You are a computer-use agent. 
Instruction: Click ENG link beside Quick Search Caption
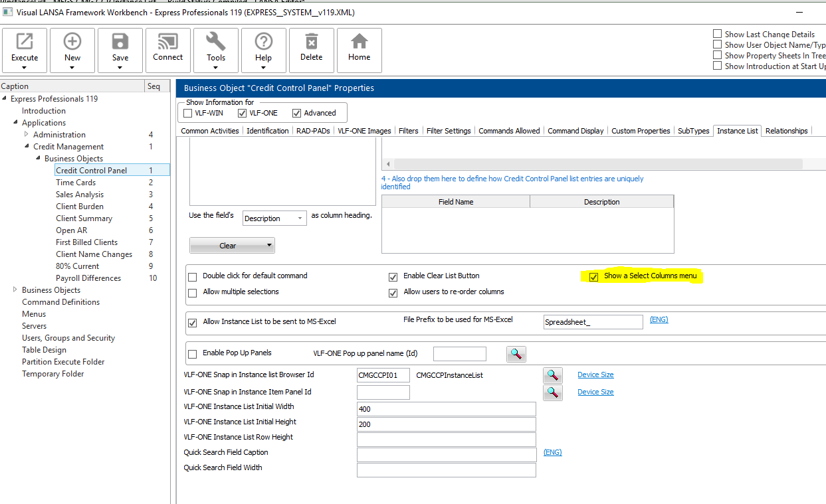553,452
